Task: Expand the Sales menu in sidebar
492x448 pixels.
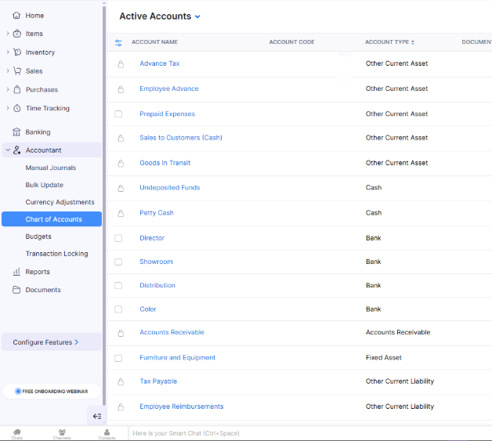Action: pos(34,71)
